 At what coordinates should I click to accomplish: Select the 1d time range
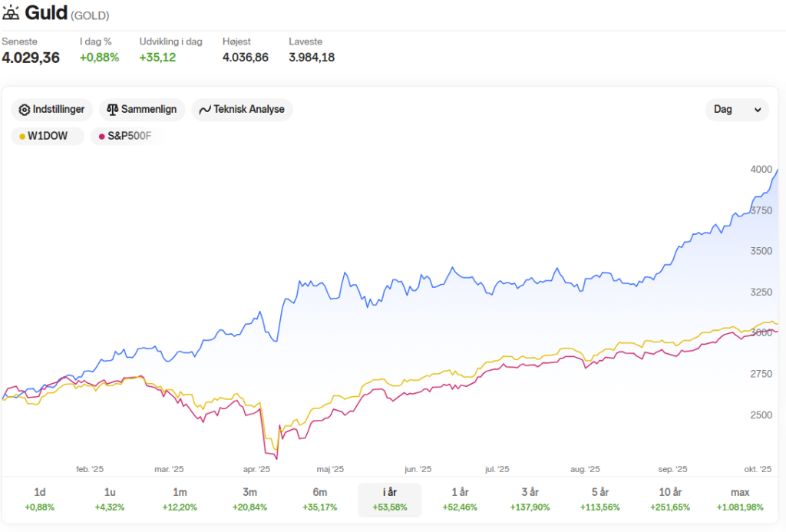[40, 500]
